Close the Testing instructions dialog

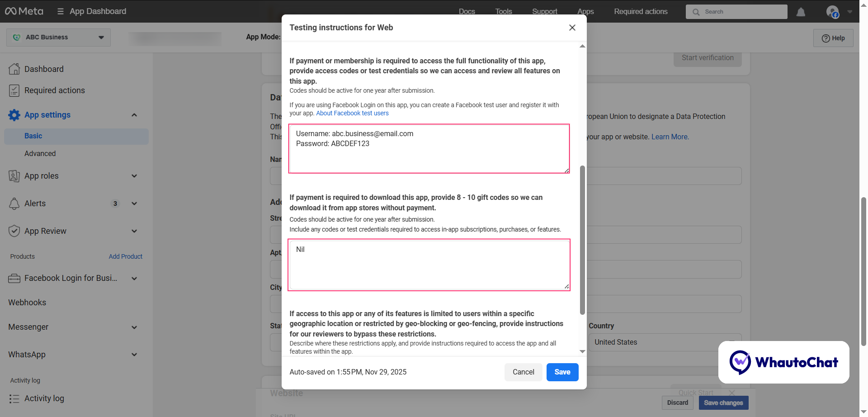pos(572,28)
